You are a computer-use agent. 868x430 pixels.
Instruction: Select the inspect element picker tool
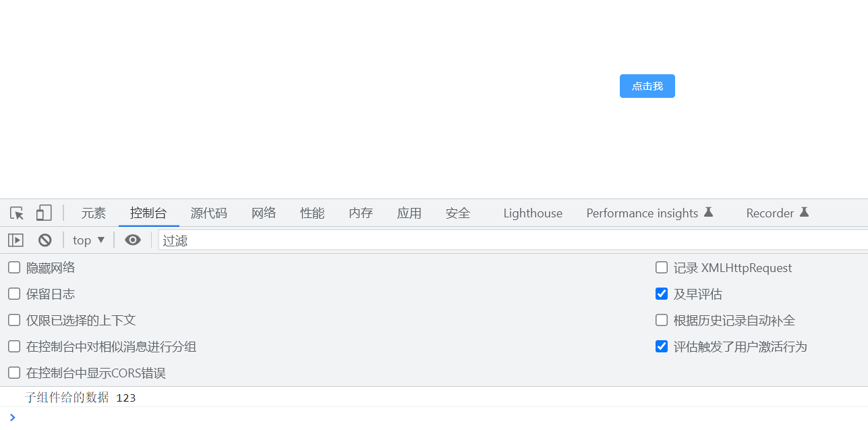[x=16, y=213]
